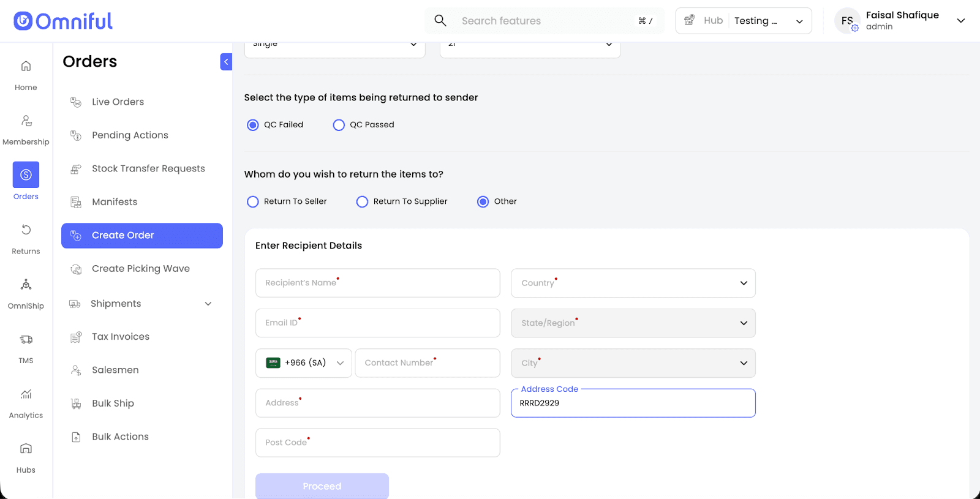Select the Return To Seller option

click(x=253, y=201)
